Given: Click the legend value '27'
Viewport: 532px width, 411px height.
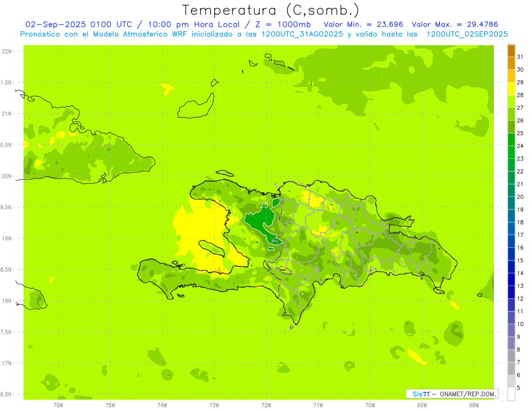Looking at the screenshot, I should 520,108.
